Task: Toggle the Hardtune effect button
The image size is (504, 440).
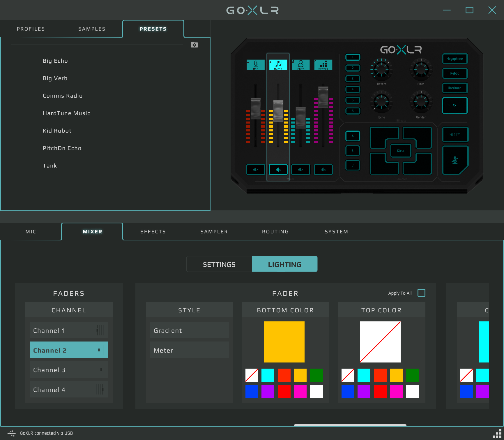Action: 455,88
